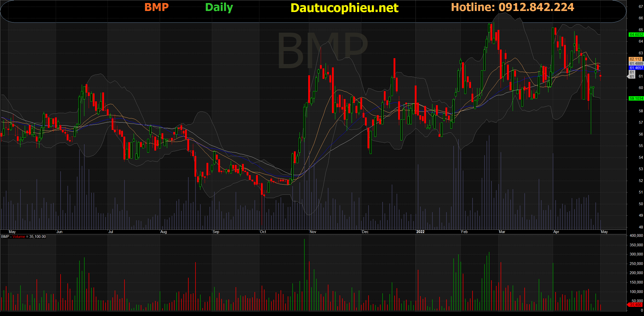Click the 67 label on the price axis
The height and width of the screenshot is (316, 644).
641,7
